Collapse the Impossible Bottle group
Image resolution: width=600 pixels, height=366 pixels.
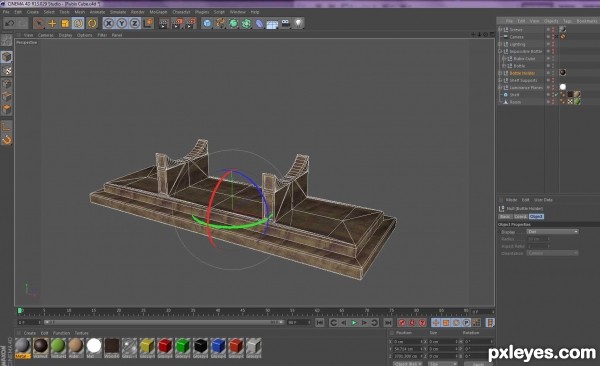click(500, 51)
